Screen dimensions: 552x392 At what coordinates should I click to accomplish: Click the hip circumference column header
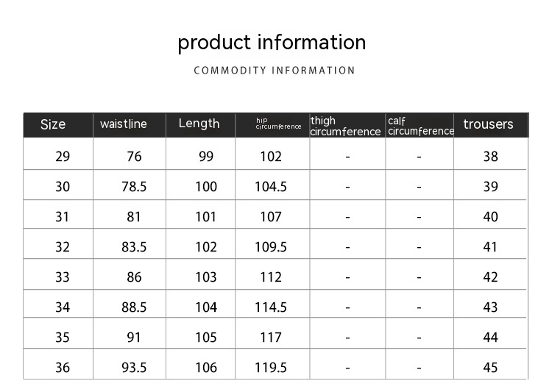coord(278,124)
